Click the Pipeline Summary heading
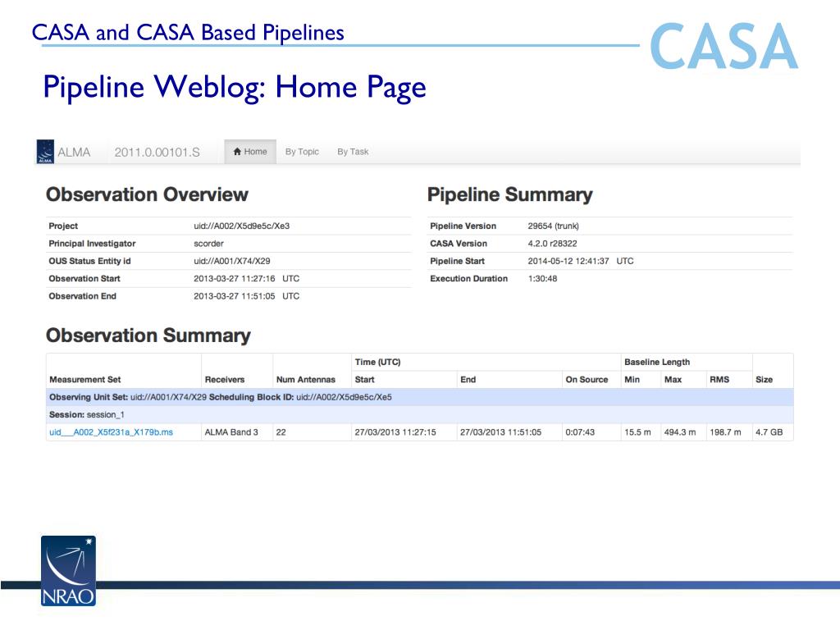 click(510, 194)
